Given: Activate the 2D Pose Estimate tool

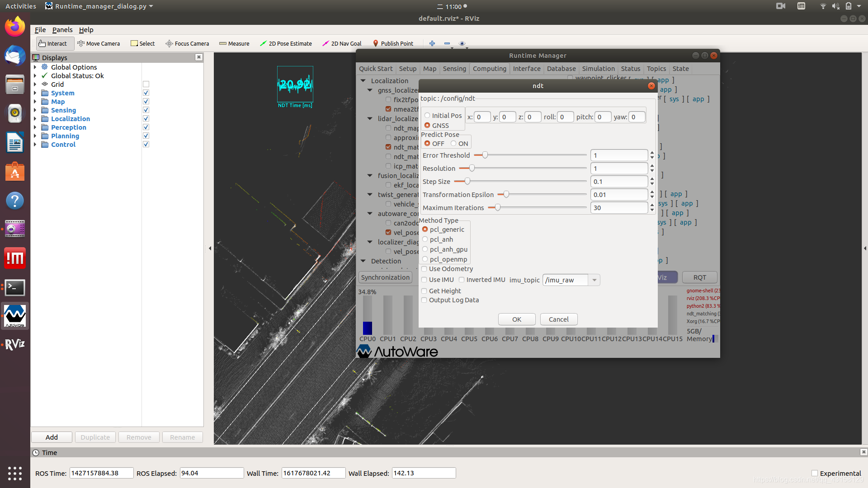Looking at the screenshot, I should 286,43.
